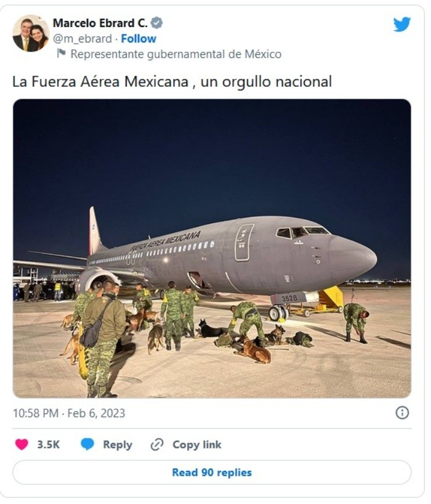Click the government representative flag icon

[61, 54]
